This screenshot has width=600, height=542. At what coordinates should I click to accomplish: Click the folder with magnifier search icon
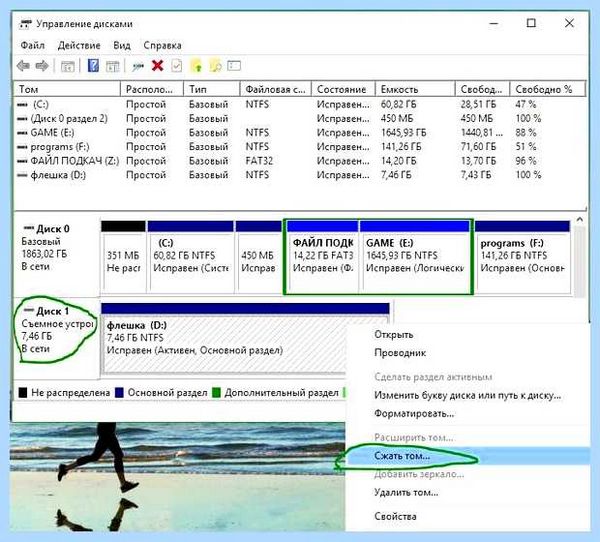[215, 66]
